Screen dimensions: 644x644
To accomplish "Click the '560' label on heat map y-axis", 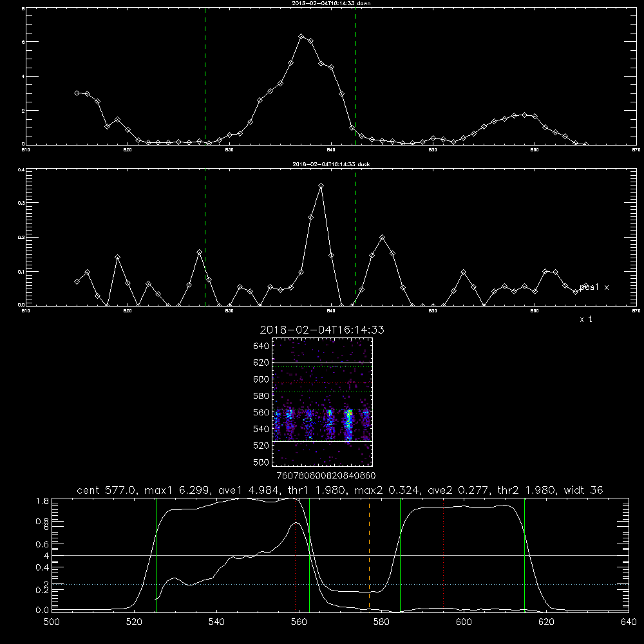I will click(x=261, y=412).
